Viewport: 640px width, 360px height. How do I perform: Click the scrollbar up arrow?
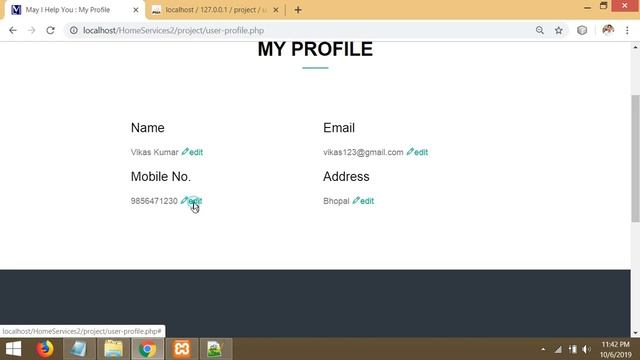[x=635, y=47]
